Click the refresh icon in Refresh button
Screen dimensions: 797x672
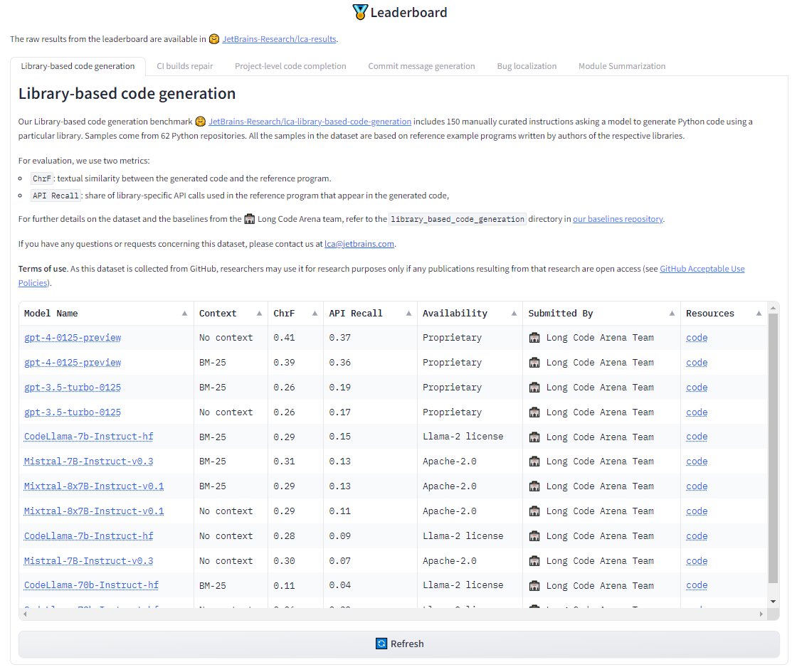tap(381, 644)
